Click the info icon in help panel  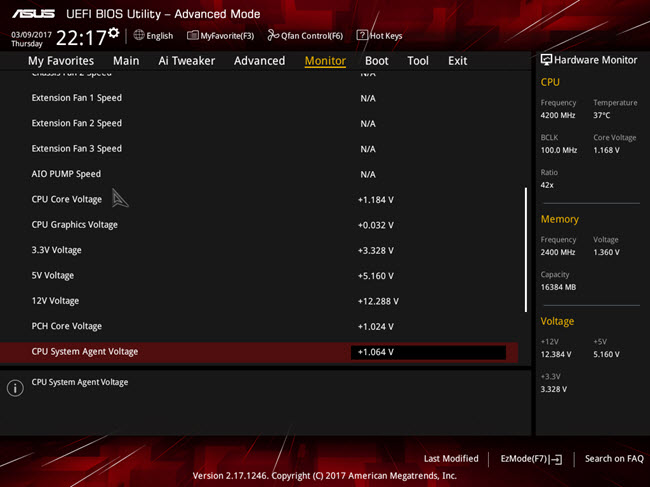[x=15, y=388]
